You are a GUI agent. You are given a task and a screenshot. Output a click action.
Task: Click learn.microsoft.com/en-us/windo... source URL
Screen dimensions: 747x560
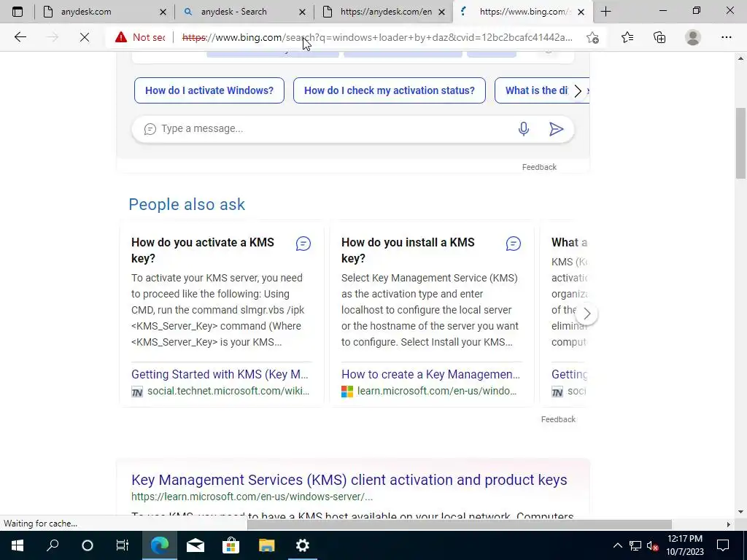(x=437, y=391)
